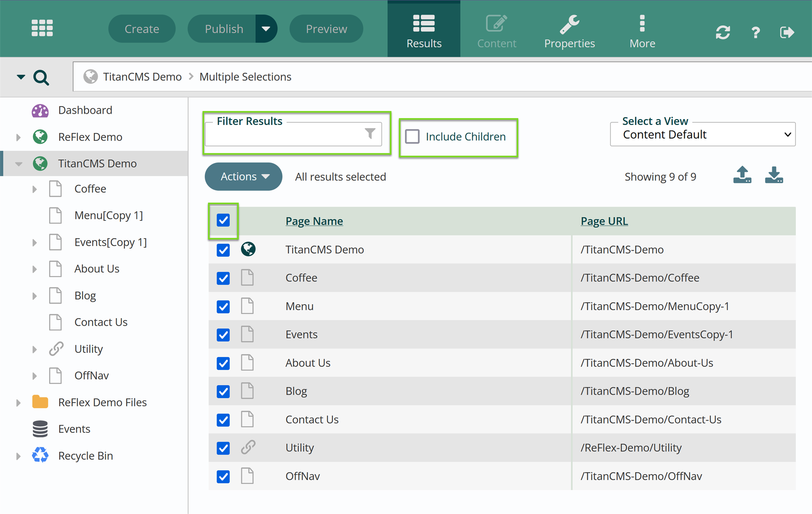The width and height of the screenshot is (812, 514).
Task: Open the help question mark icon
Action: click(x=756, y=32)
